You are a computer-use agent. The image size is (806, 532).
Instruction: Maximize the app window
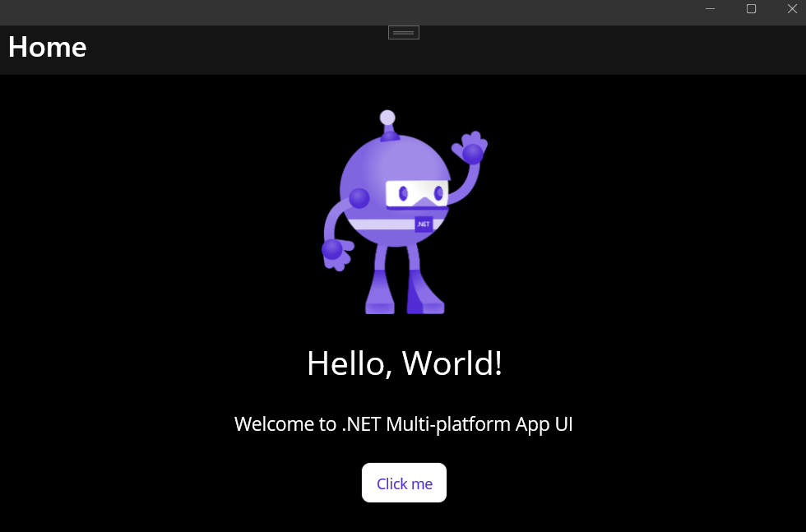[751, 9]
